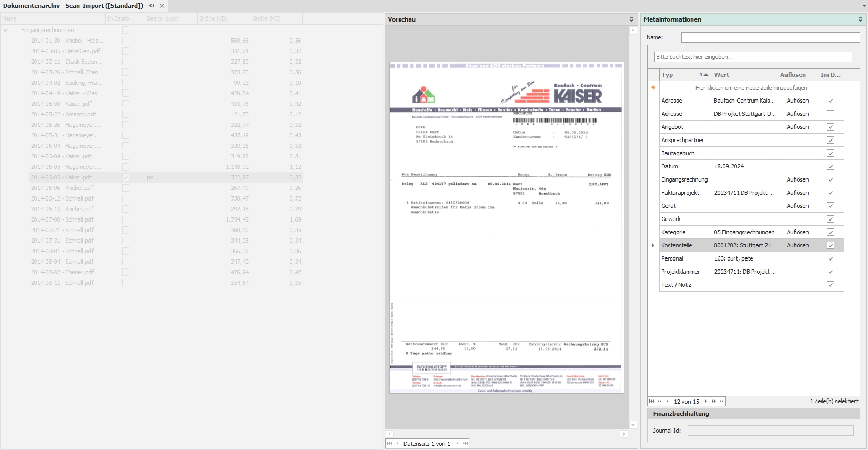
Task: Sort metadata by Typ column header
Action: [685, 75]
